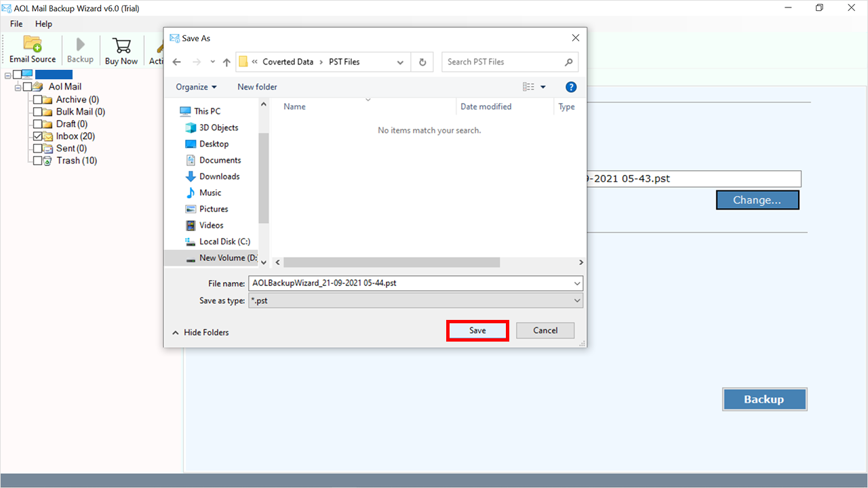Tick the Trash (10) folder checkbox
The image size is (868, 488).
point(38,161)
